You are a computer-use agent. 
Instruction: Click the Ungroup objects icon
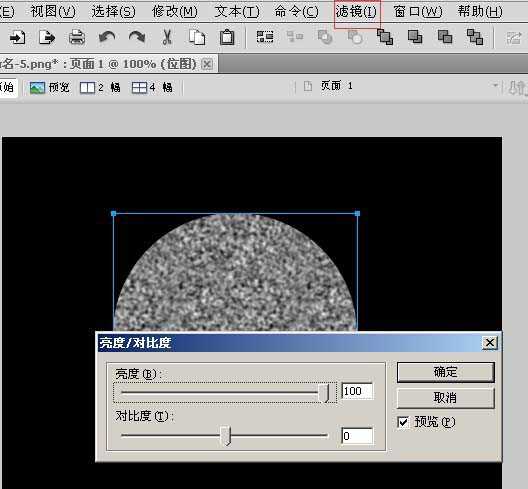coord(295,36)
